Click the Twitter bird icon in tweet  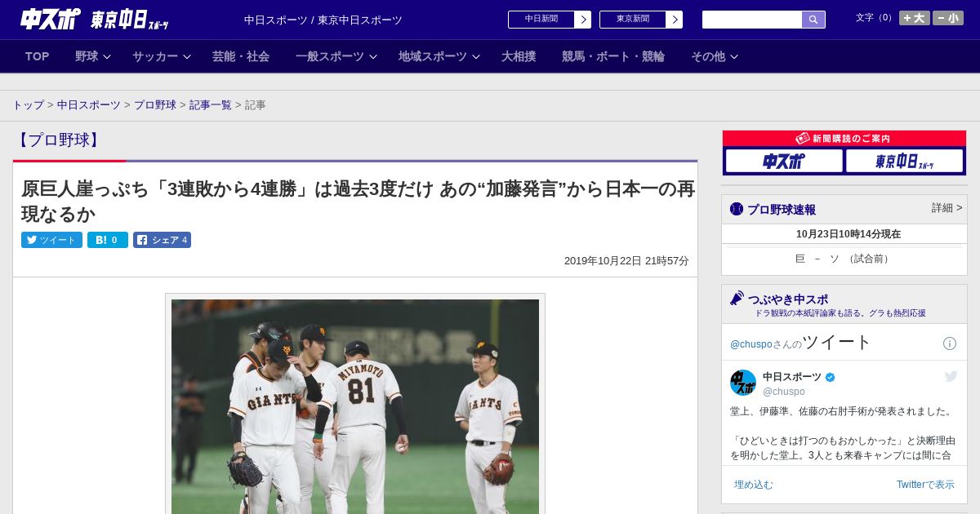point(951,376)
